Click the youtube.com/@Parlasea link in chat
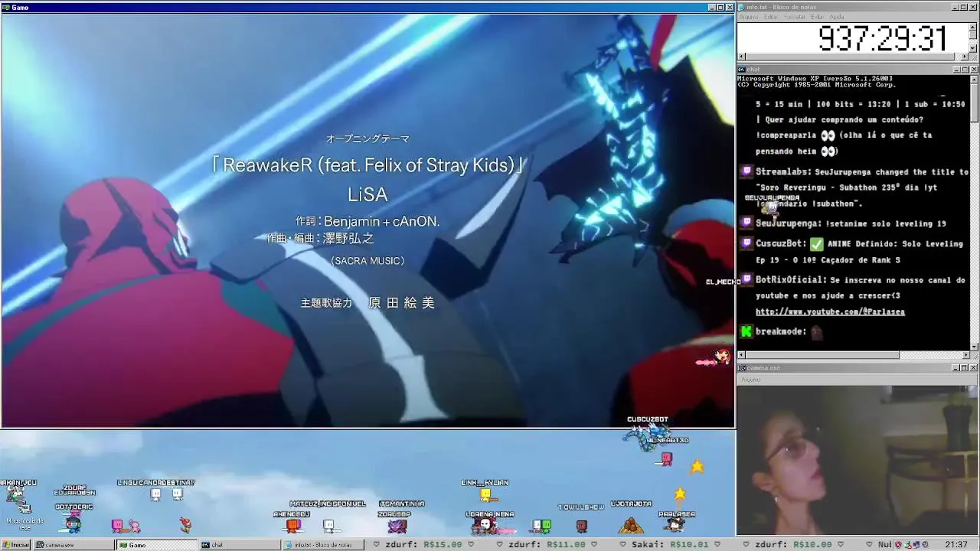The width and height of the screenshot is (980, 551). 830,311
